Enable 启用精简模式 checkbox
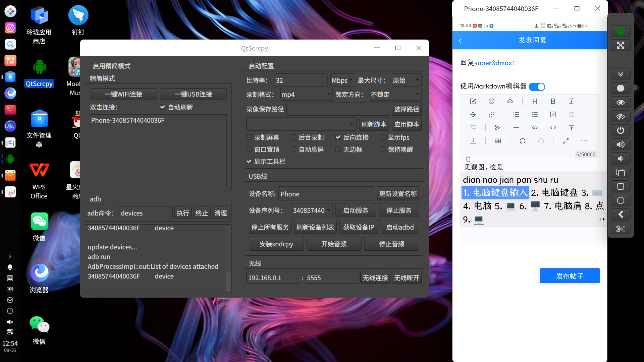The width and height of the screenshot is (644, 362). click(x=88, y=66)
